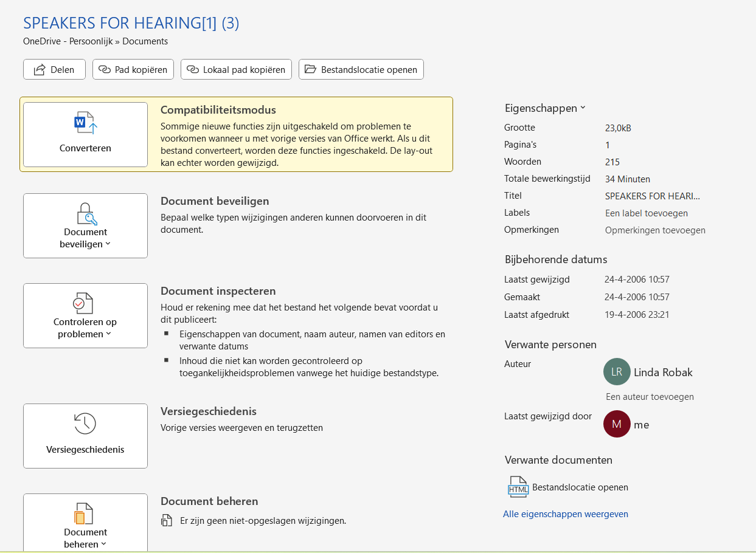Viewport: 756px width, 553px height.
Task: Click the Een auteur toevoegen field
Action: click(650, 397)
